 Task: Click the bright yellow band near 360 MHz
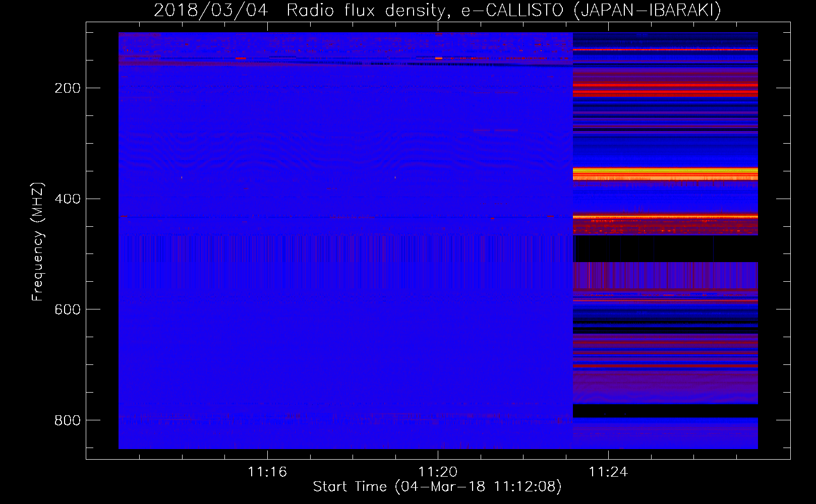(x=665, y=174)
